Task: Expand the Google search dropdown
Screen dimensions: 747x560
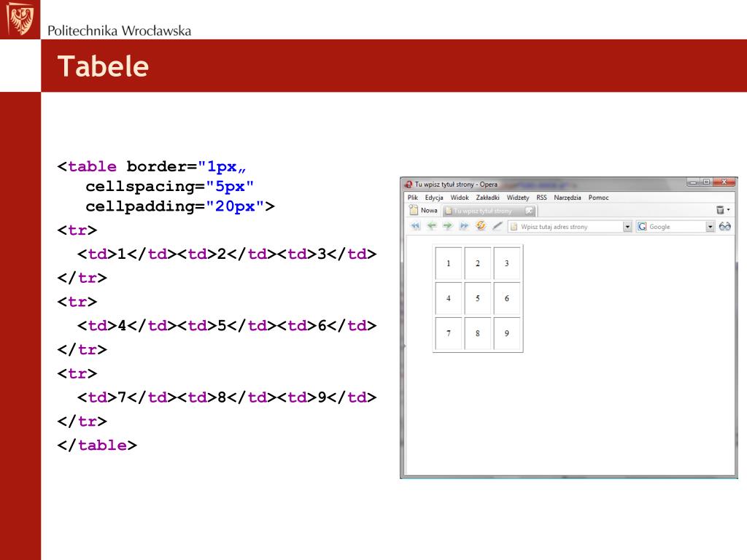Action: pos(711,227)
